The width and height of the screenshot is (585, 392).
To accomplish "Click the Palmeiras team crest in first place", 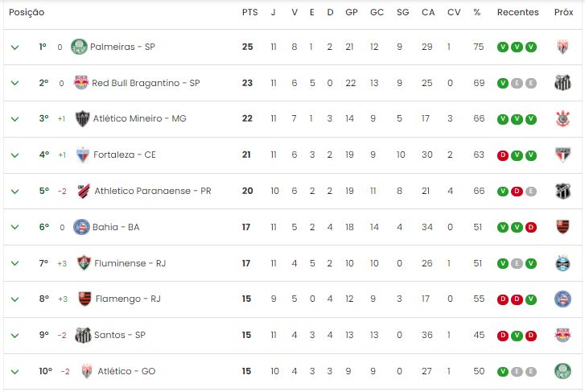I will click(79, 47).
